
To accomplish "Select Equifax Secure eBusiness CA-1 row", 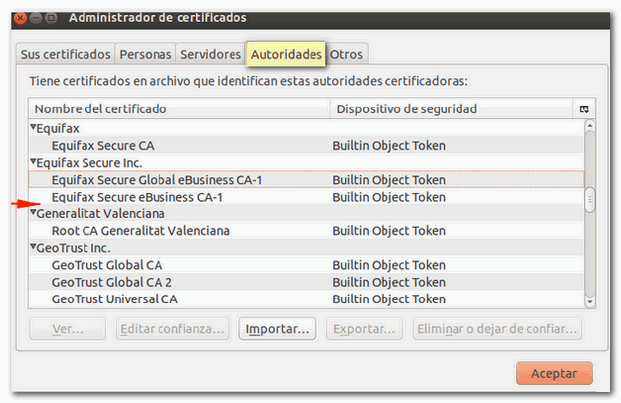I will tap(137, 197).
